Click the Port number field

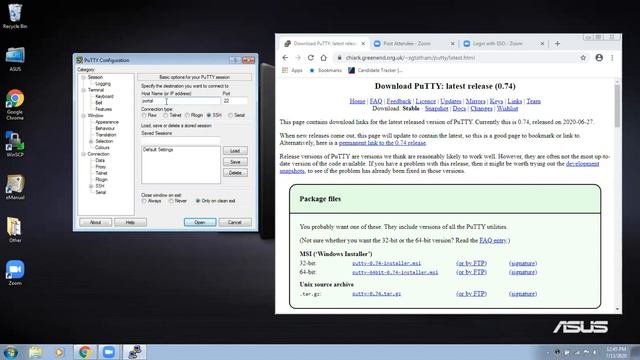pyautogui.click(x=235, y=101)
